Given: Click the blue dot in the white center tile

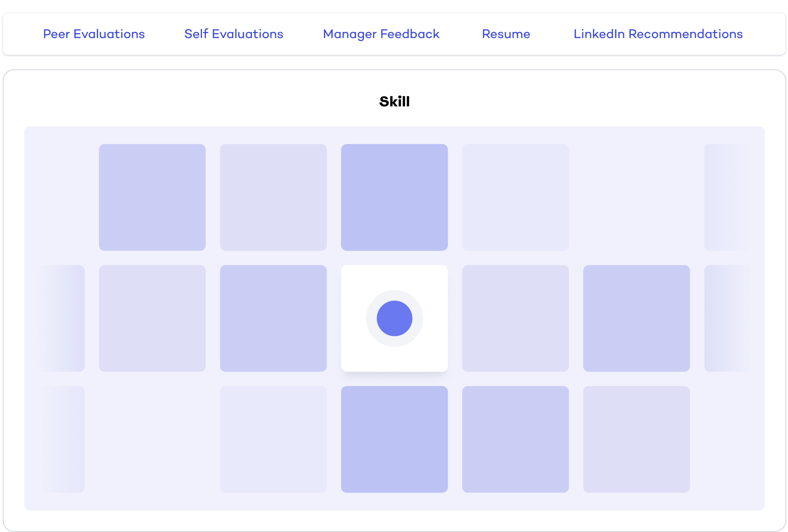Looking at the screenshot, I should (x=394, y=318).
